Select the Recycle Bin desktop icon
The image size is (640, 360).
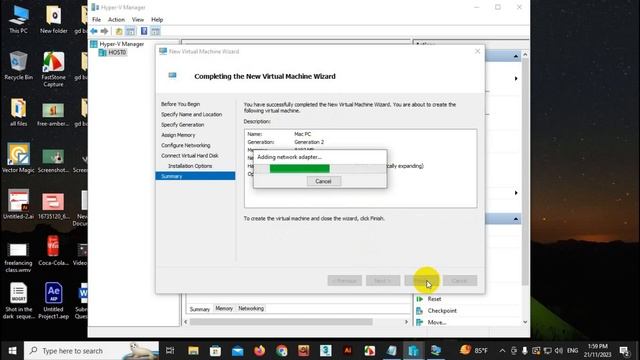tap(18, 66)
